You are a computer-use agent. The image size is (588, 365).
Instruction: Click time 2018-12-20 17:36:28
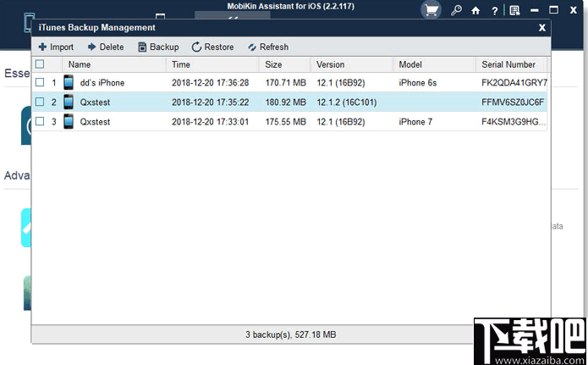pos(211,83)
